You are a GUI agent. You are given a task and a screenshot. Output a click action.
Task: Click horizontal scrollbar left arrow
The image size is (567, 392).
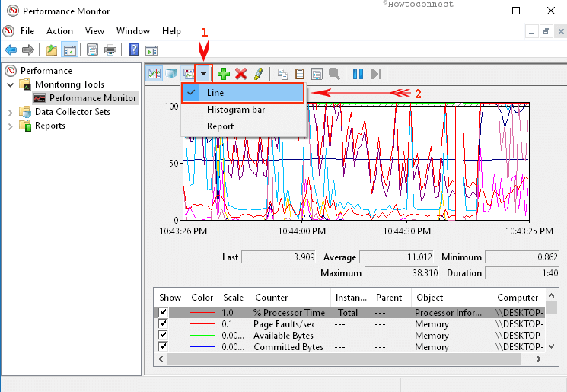click(161, 359)
